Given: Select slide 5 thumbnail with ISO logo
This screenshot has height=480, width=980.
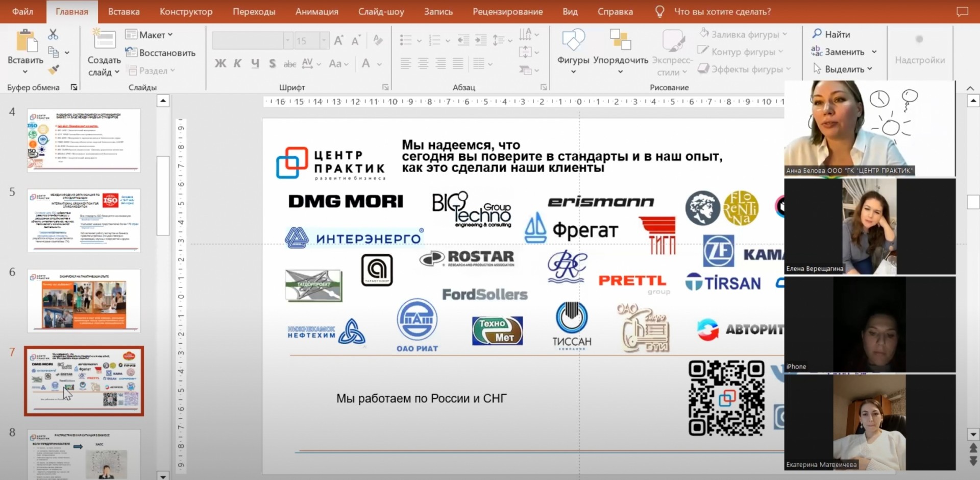Looking at the screenshot, I should (x=84, y=221).
